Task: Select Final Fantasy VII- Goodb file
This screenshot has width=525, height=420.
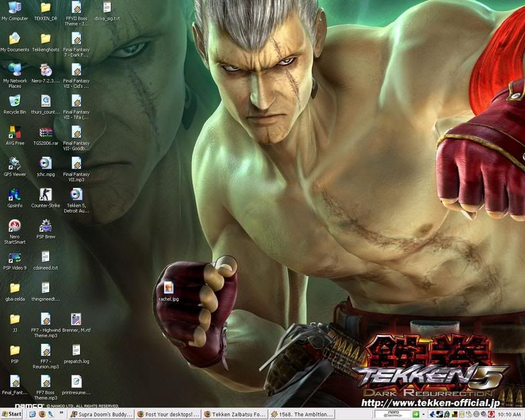Action: click(x=76, y=138)
